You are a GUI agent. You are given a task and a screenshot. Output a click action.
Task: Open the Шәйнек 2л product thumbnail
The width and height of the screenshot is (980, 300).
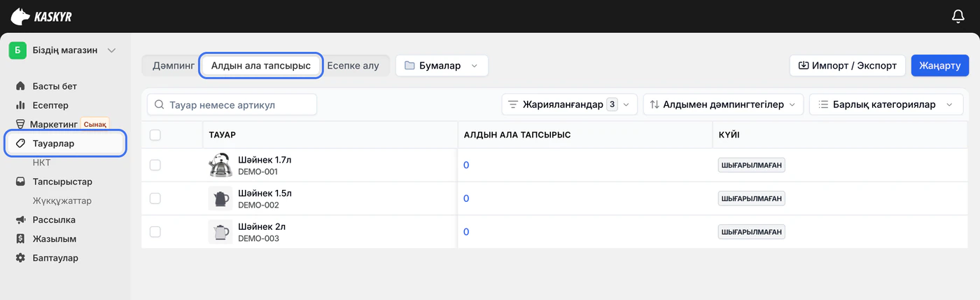pyautogui.click(x=220, y=232)
